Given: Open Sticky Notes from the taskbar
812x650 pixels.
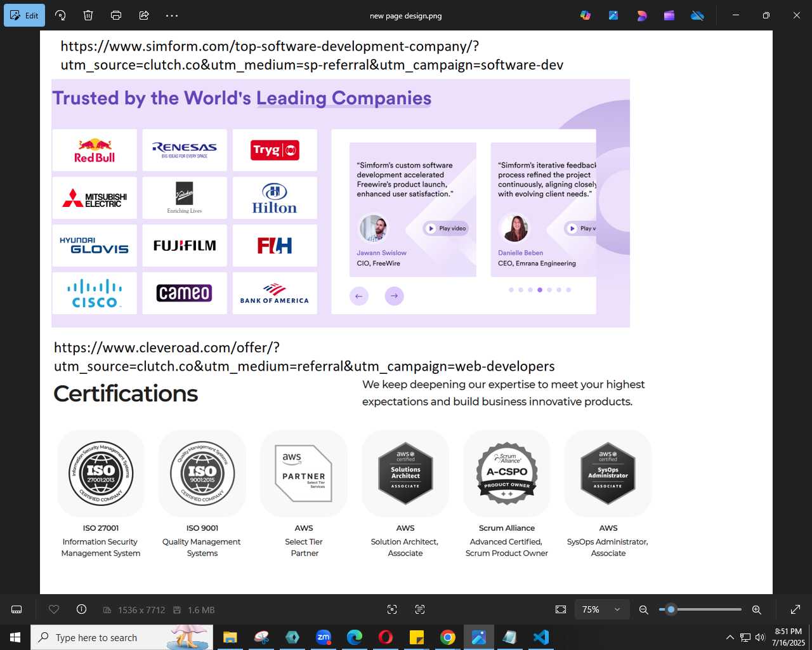Looking at the screenshot, I should click(x=417, y=637).
